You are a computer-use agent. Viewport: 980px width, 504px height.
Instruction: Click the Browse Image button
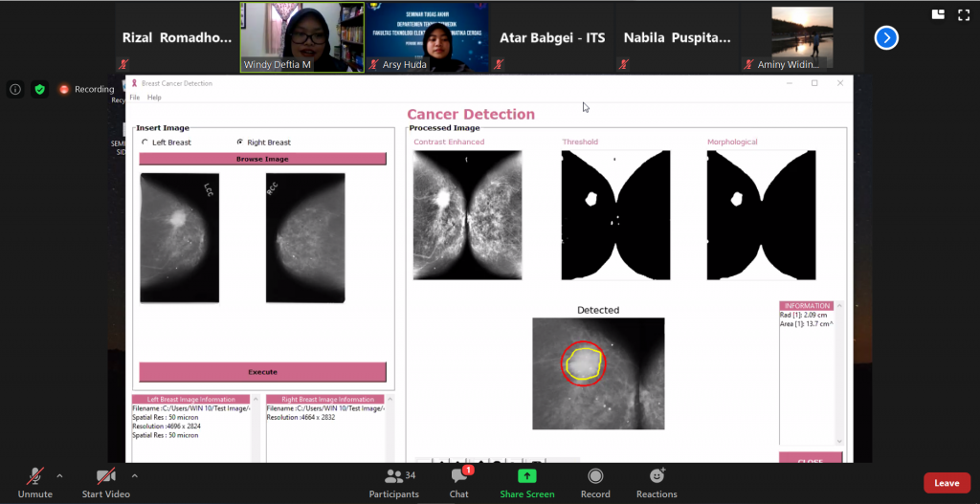262,159
